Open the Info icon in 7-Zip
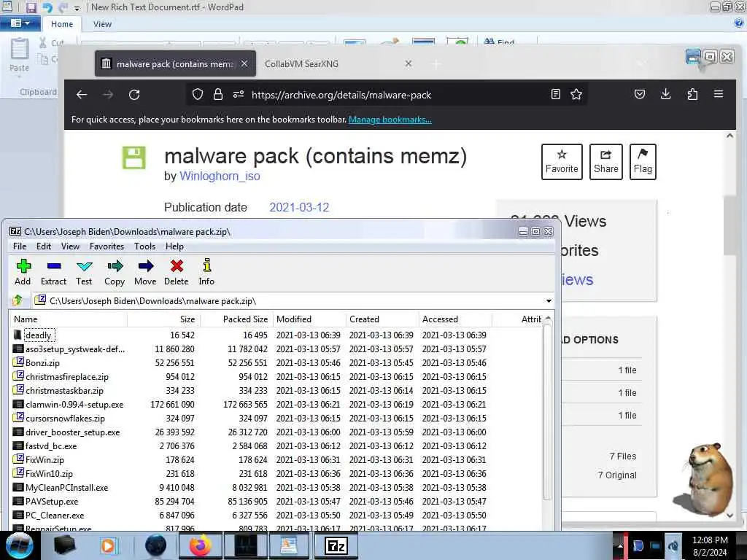The width and height of the screenshot is (747, 560). coord(206,272)
